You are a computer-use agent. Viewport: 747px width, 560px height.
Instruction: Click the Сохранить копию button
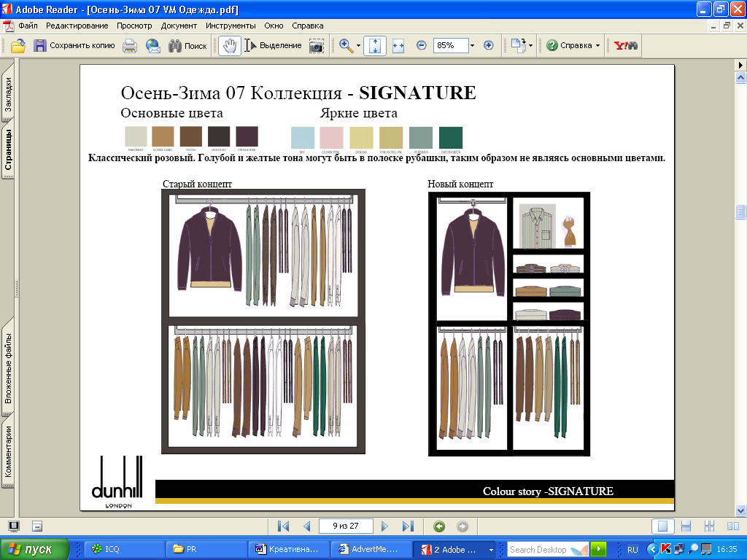coord(74,46)
